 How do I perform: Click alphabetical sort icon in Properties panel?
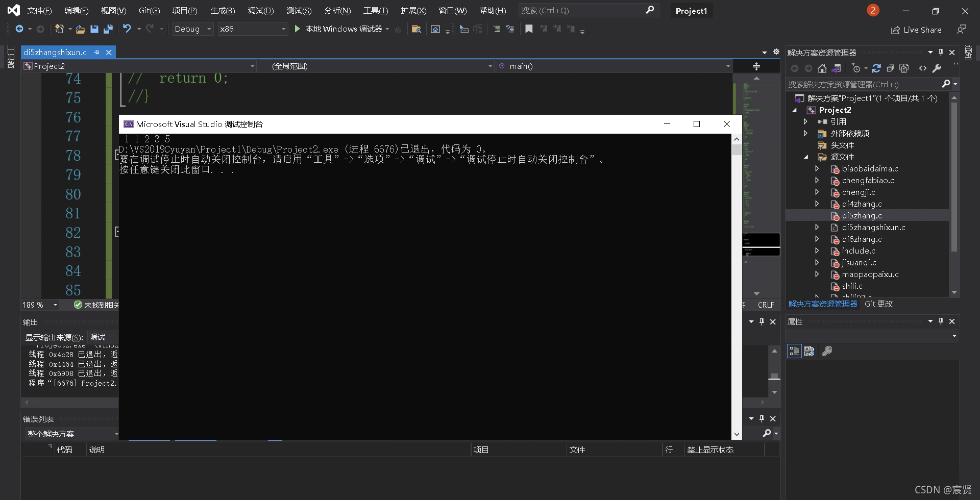(809, 351)
